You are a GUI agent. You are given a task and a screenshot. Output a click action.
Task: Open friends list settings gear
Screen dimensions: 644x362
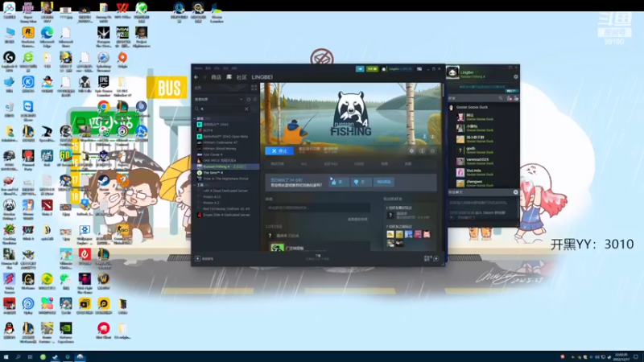pos(516,76)
